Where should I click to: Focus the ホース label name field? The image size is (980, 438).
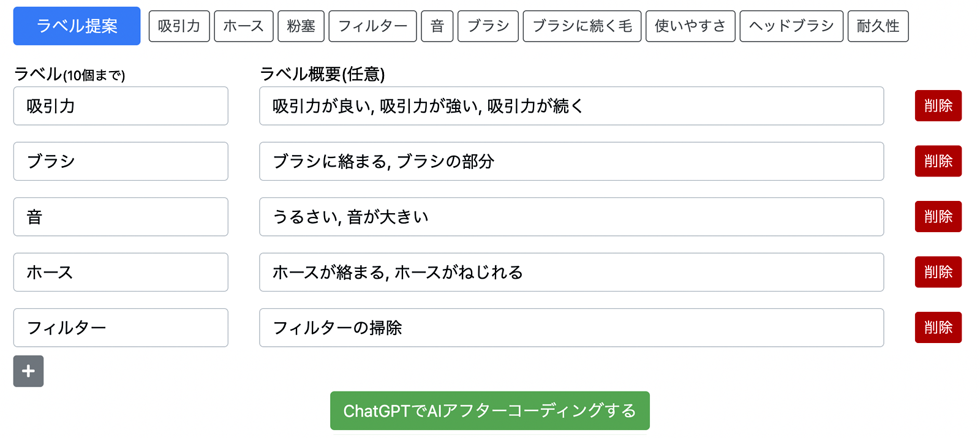pyautogui.click(x=121, y=272)
